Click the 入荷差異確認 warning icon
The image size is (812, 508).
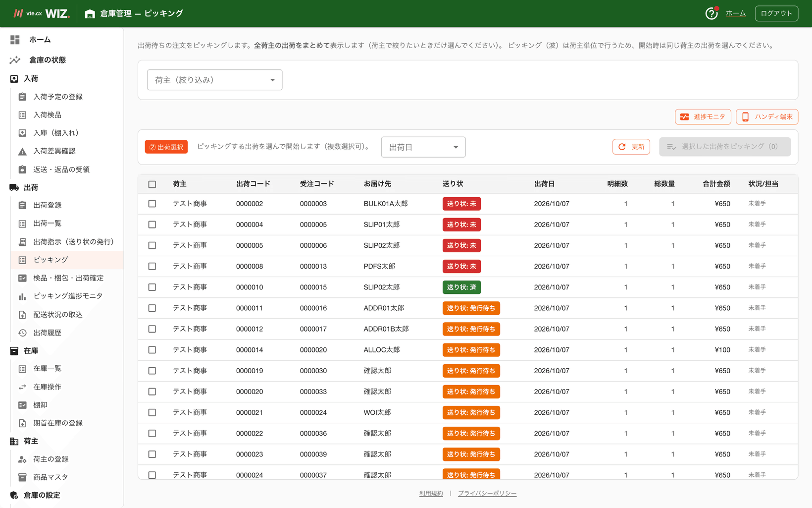22,151
